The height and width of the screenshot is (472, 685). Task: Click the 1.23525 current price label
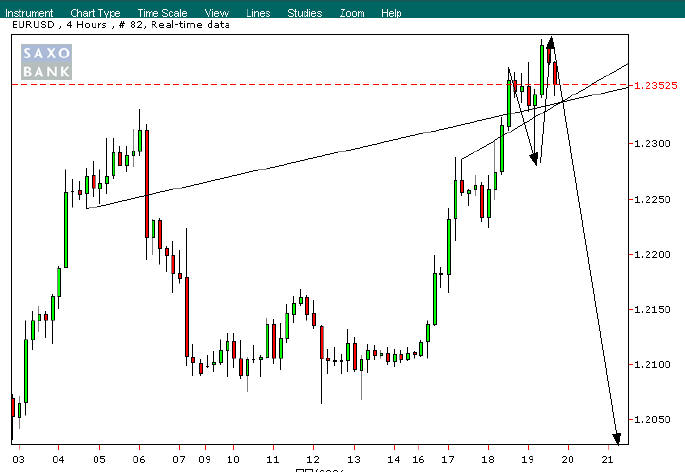click(x=656, y=85)
